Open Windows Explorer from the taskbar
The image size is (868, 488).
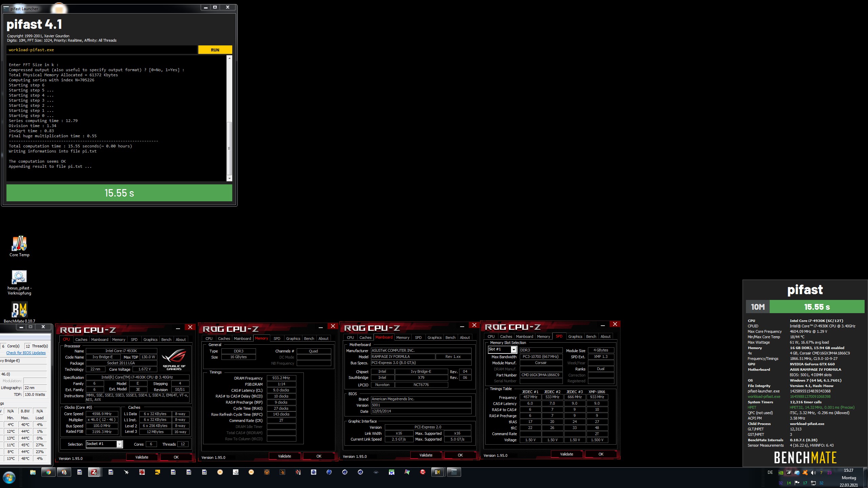33,472
